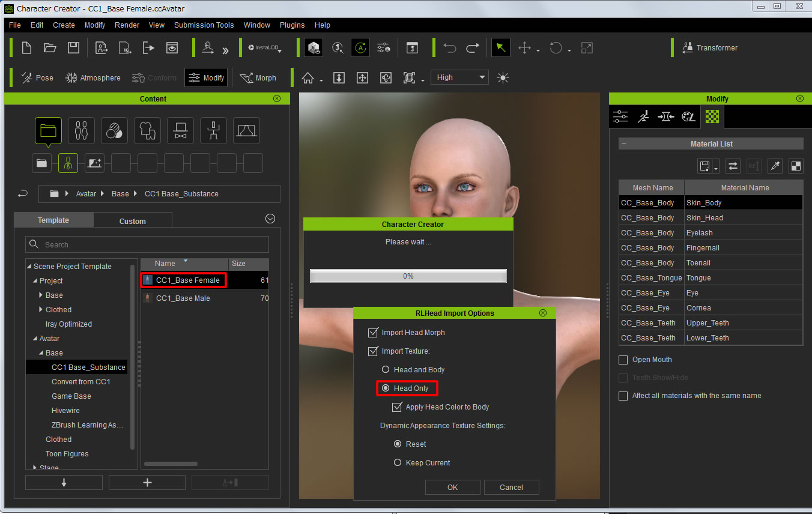Open the material Texture Settings checker tab
The height and width of the screenshot is (514, 812).
tap(712, 116)
